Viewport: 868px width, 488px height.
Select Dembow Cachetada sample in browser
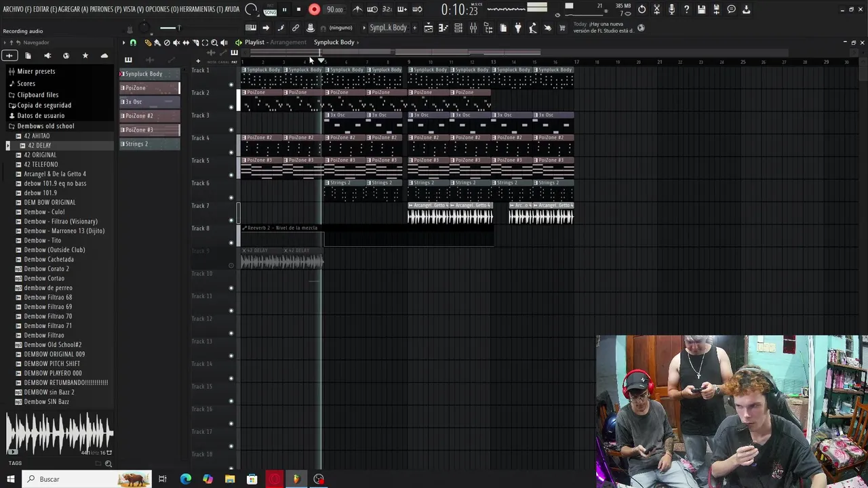point(49,260)
